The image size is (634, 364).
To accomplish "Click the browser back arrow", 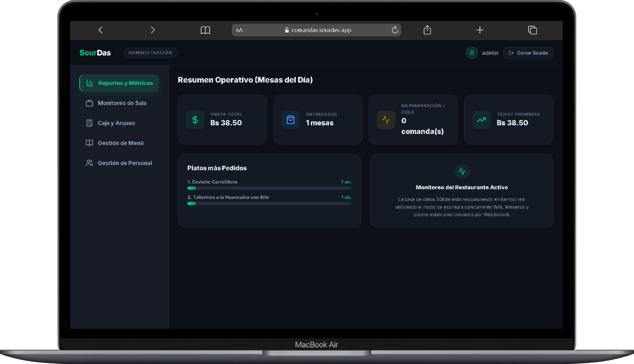I will 101,30.
